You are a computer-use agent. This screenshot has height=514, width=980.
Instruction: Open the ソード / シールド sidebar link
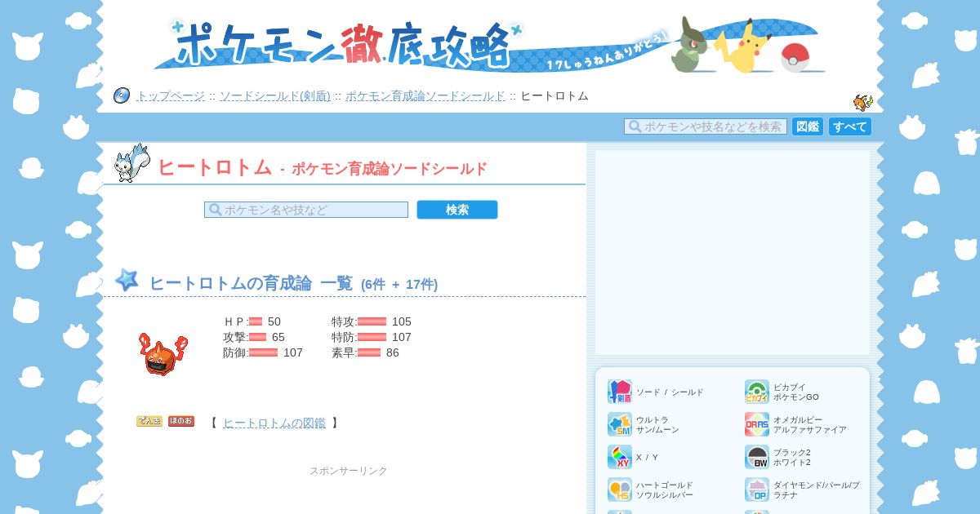click(x=670, y=392)
